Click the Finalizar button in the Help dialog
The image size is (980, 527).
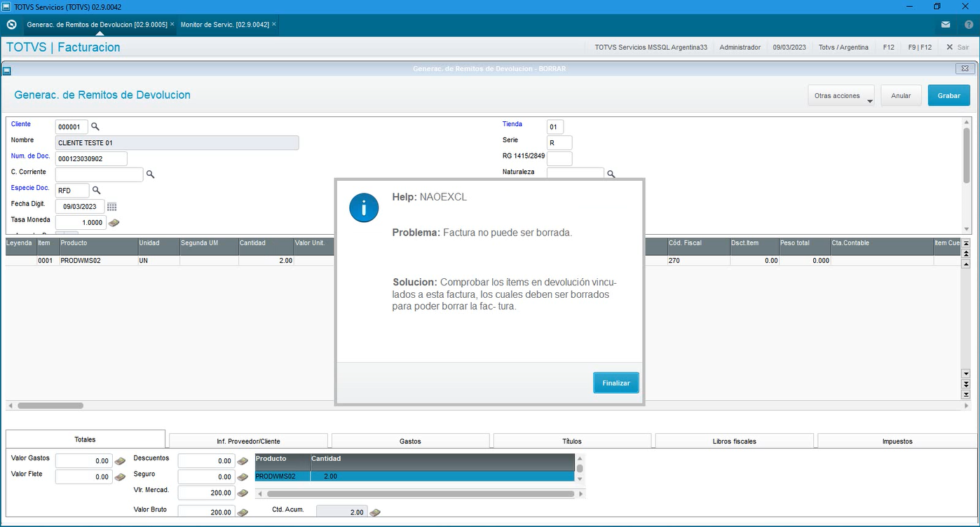coord(616,383)
